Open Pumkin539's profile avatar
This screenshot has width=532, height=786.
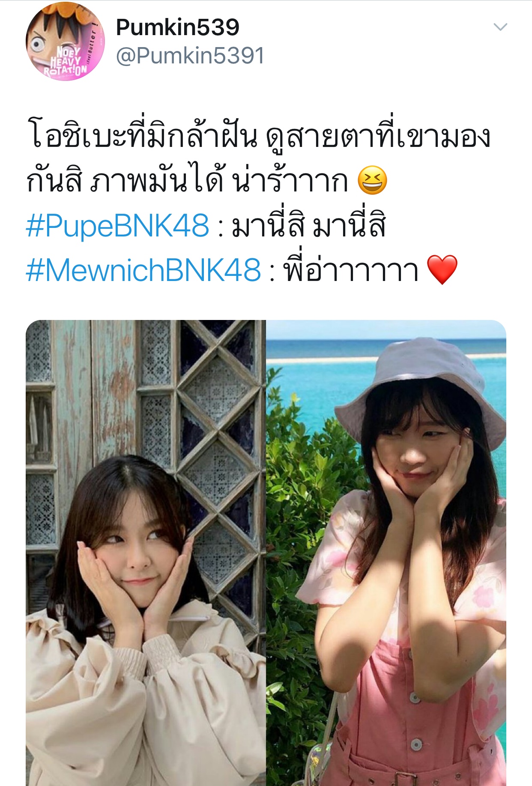65,41
